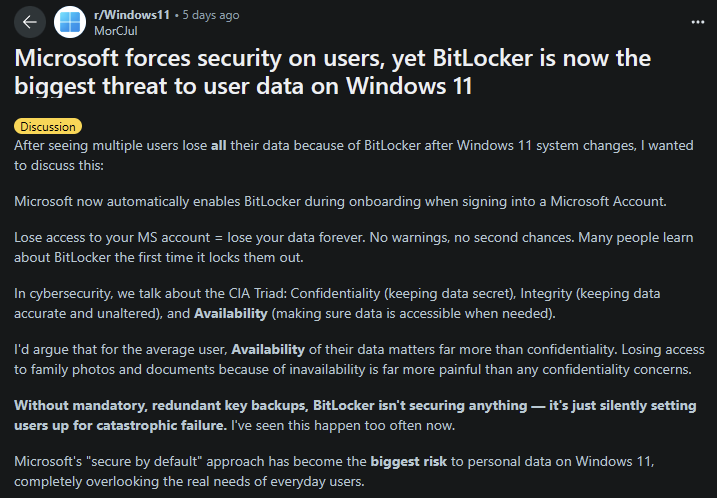Click the paragraph about BitLocker enabled during onboarding

click(x=340, y=202)
